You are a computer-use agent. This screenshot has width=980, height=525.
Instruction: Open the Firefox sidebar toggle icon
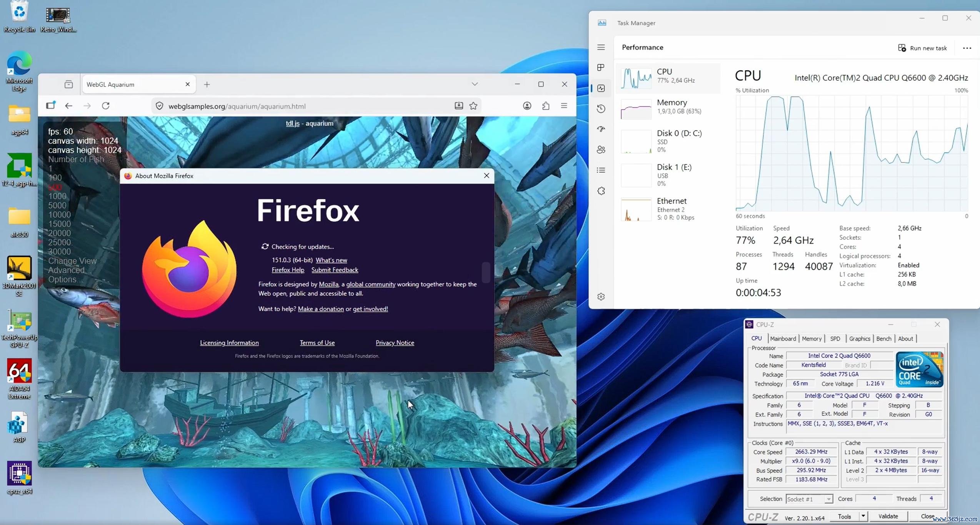coord(50,105)
